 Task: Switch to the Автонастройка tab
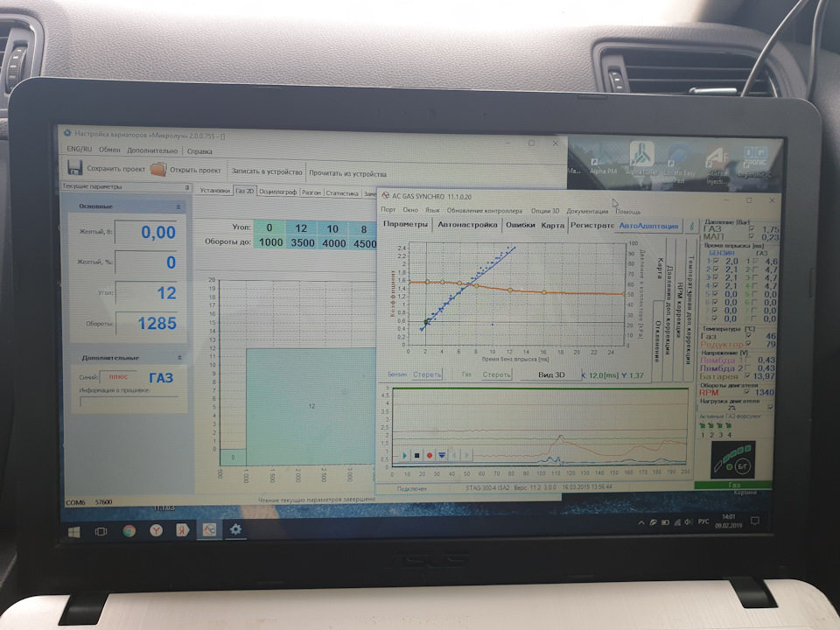pos(467,225)
